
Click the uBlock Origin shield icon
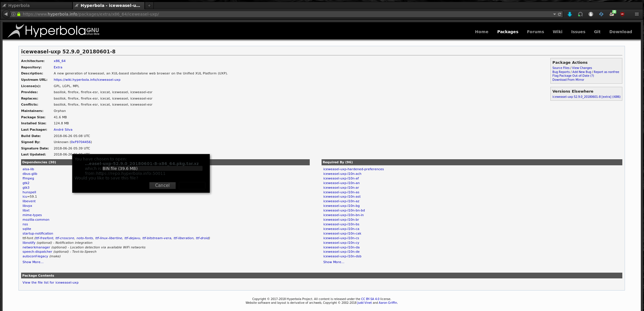click(622, 14)
